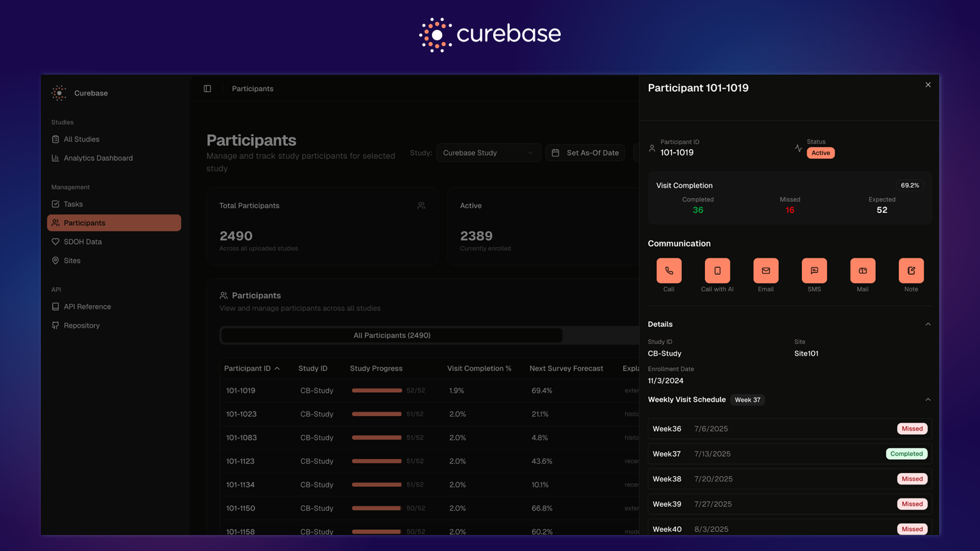Click the Call communication icon
Viewport: 980px width, 551px height.
tap(669, 271)
